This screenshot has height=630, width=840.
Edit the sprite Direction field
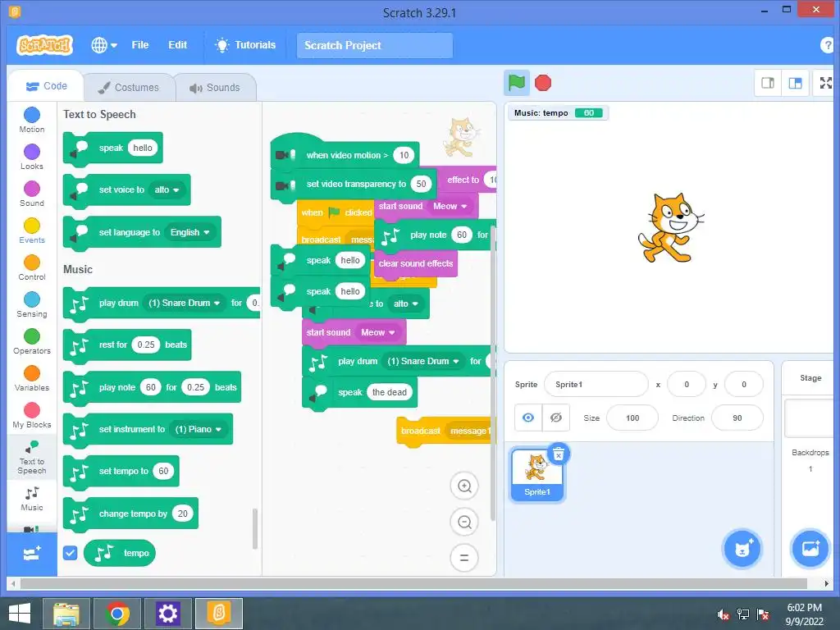(x=737, y=418)
